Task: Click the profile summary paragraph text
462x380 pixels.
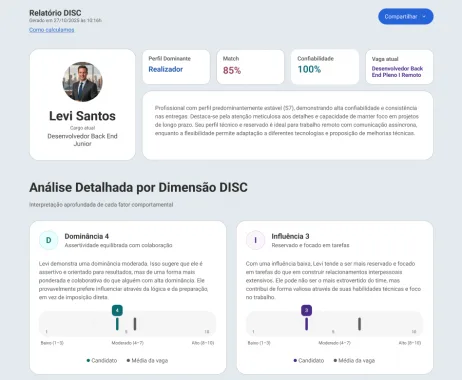Action: 287,121
